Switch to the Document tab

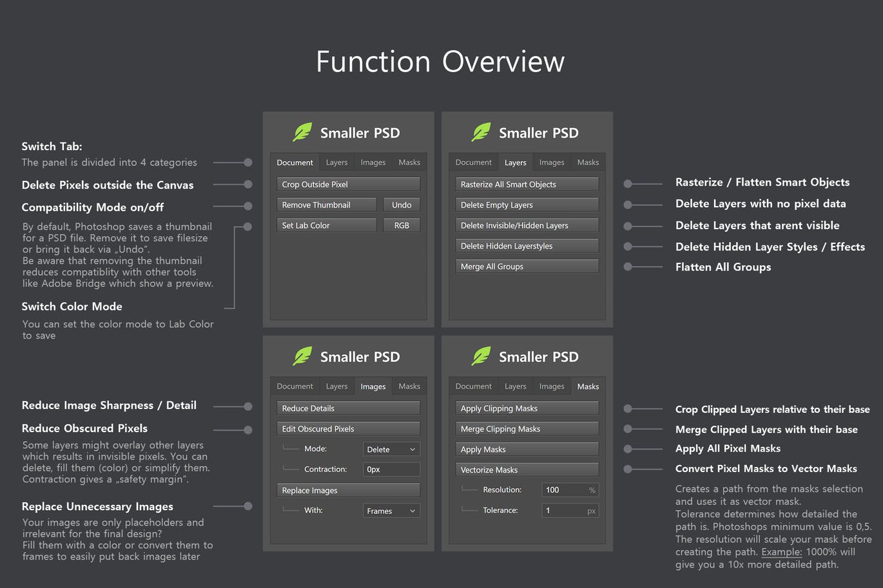coord(295,162)
